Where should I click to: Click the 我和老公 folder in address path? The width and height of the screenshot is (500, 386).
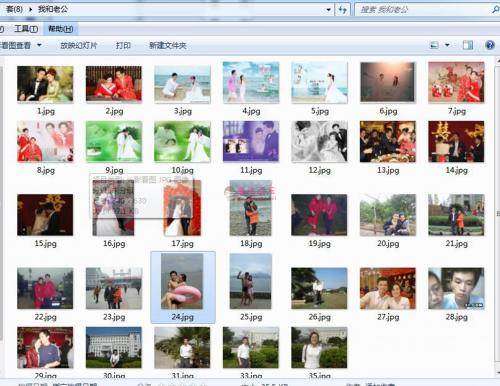53,9
